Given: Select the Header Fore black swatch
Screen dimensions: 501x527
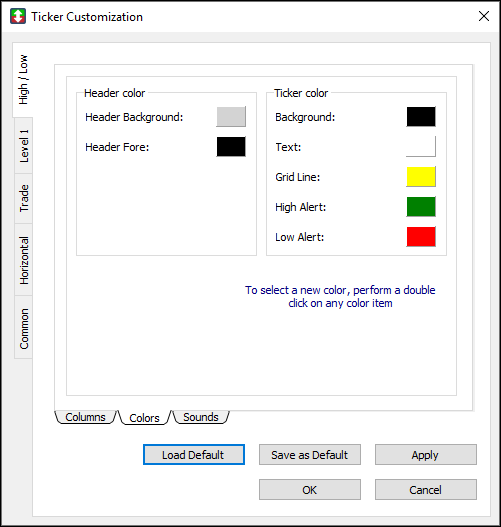Looking at the screenshot, I should pos(231,147).
